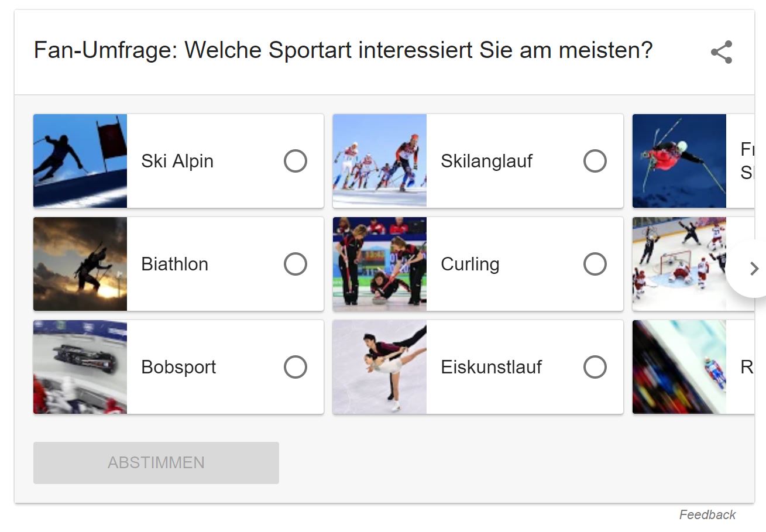The height and width of the screenshot is (532, 766).
Task: Show more sports with the right chevron
Action: pos(753,268)
